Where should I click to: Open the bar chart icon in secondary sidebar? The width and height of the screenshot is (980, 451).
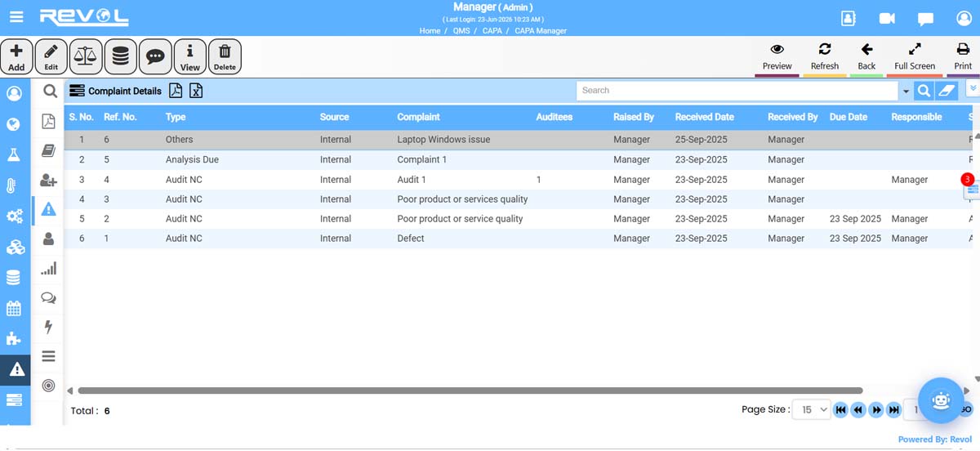point(48,268)
